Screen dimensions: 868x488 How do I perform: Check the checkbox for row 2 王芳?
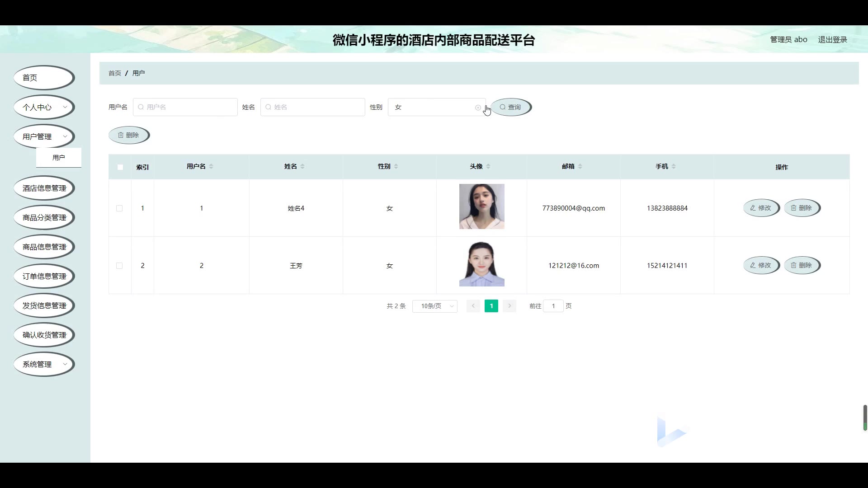tap(119, 266)
